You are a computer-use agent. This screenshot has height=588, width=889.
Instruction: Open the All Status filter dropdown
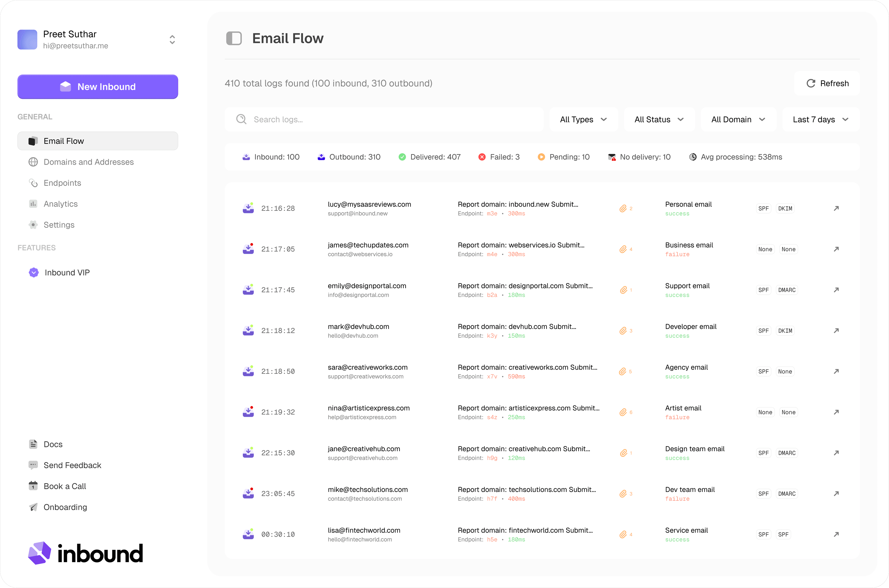point(659,120)
